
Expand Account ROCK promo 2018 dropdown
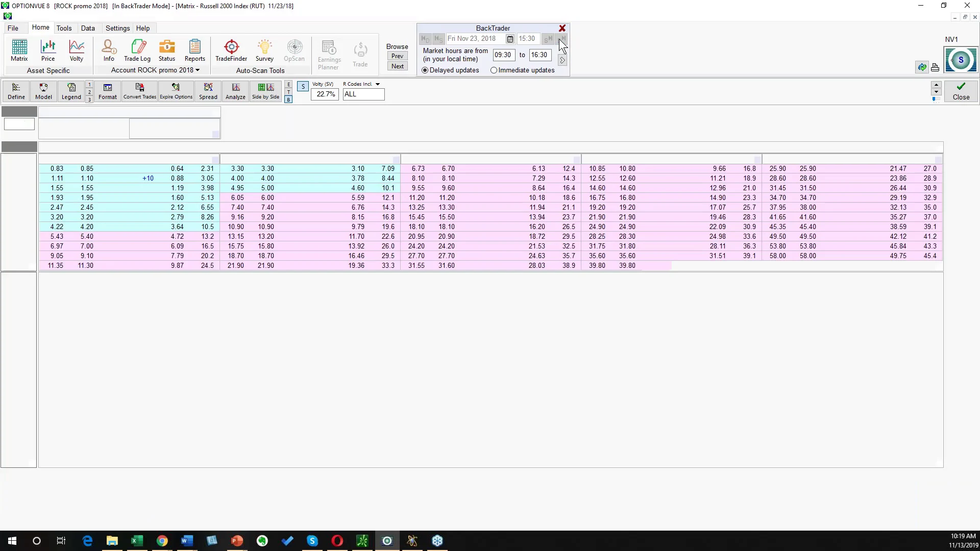click(198, 70)
